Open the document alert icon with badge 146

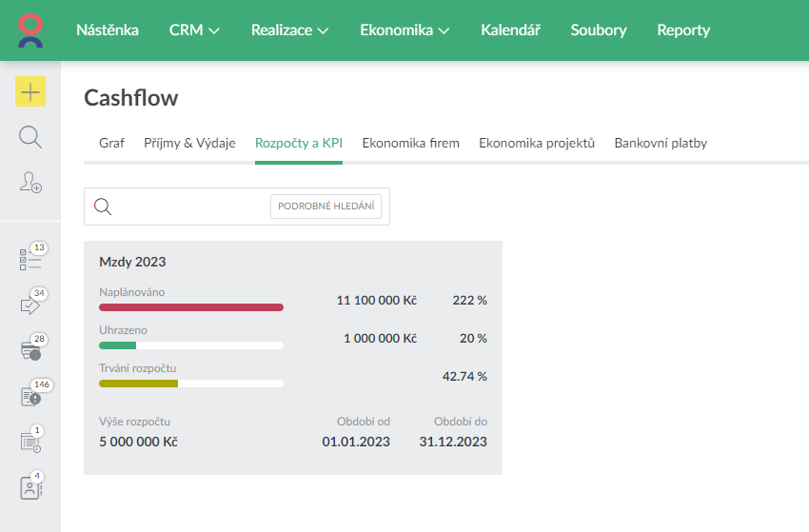[30, 396]
